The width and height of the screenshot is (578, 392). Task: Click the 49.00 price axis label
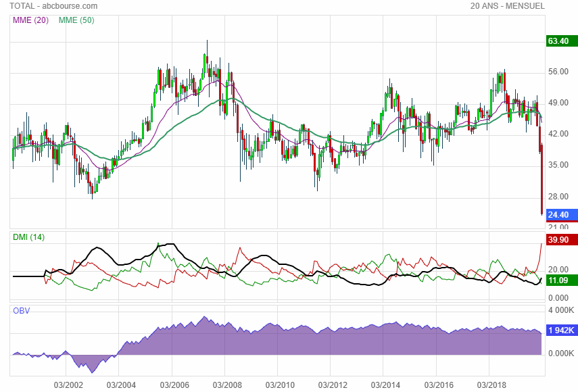558,103
